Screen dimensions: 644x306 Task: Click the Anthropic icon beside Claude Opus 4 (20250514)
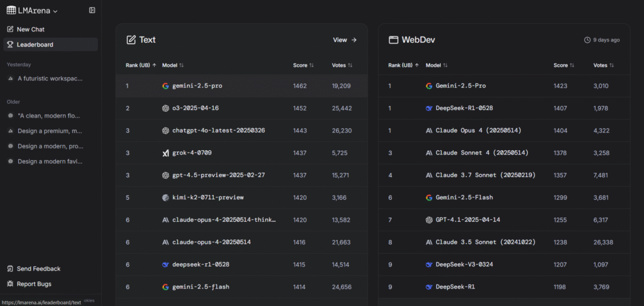pyautogui.click(x=429, y=131)
